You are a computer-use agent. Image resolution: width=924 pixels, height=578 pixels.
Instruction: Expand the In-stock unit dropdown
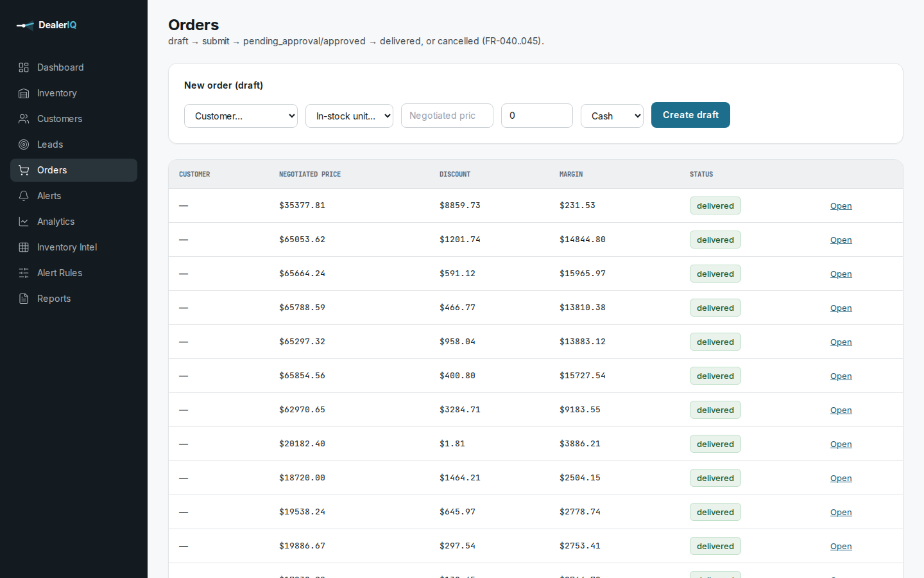[x=349, y=116]
